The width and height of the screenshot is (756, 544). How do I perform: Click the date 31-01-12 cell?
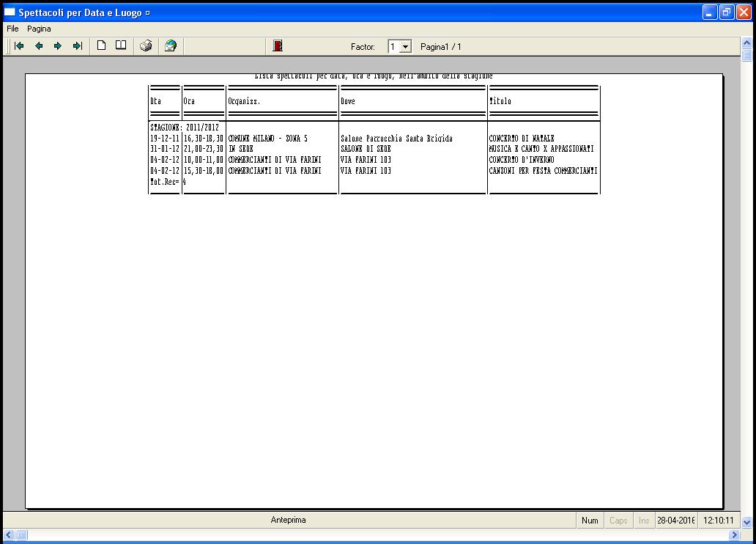click(165, 149)
